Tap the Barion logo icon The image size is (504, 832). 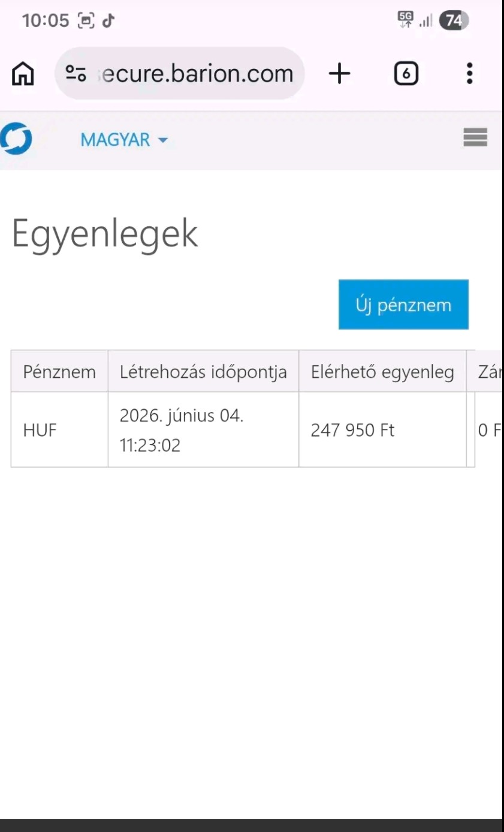[x=16, y=139]
